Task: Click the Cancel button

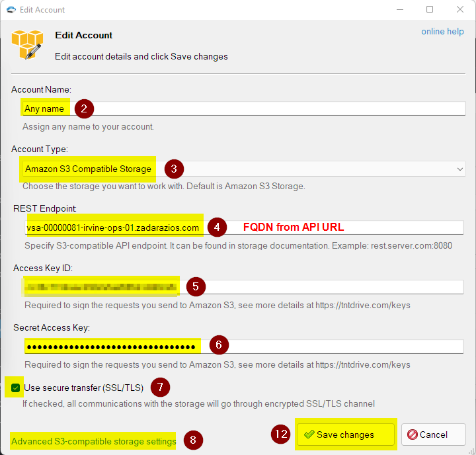Action: pos(434,434)
